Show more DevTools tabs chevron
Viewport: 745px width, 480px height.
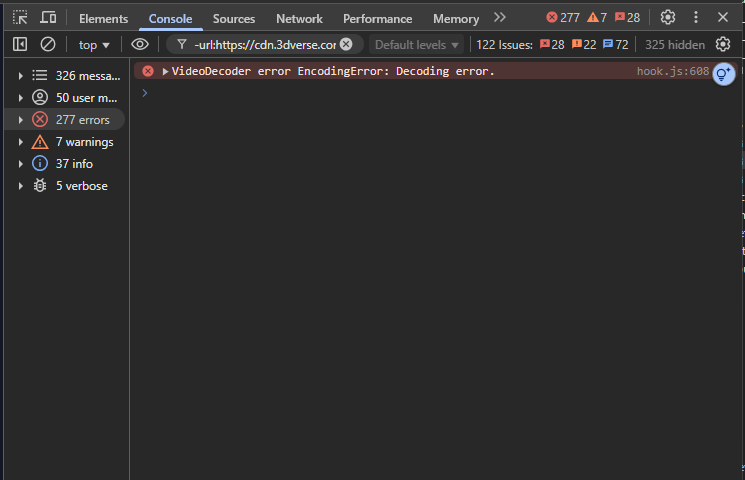coord(499,18)
